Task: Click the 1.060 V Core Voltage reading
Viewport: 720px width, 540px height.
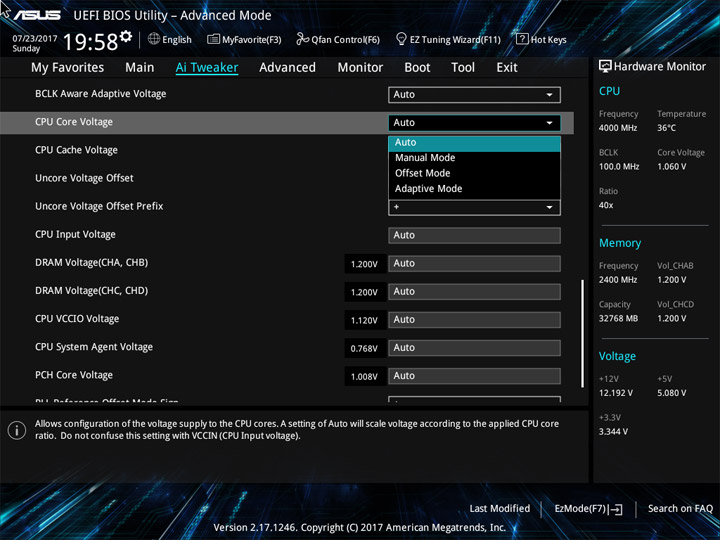Action: tap(672, 167)
